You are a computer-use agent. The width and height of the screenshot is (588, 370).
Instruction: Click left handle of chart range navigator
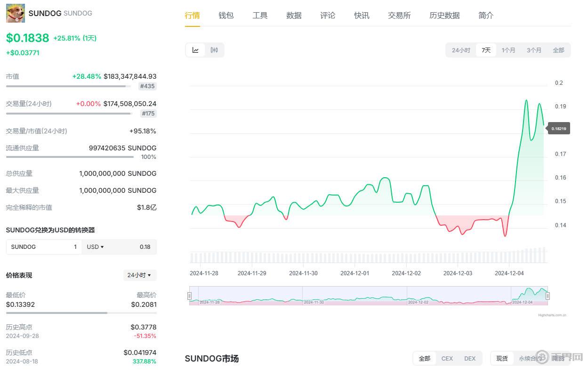click(x=189, y=296)
